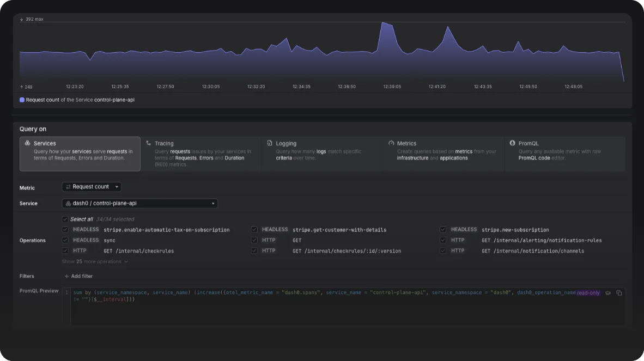Click the Metrics gauge icon
The width and height of the screenshot is (644, 361).
point(391,143)
